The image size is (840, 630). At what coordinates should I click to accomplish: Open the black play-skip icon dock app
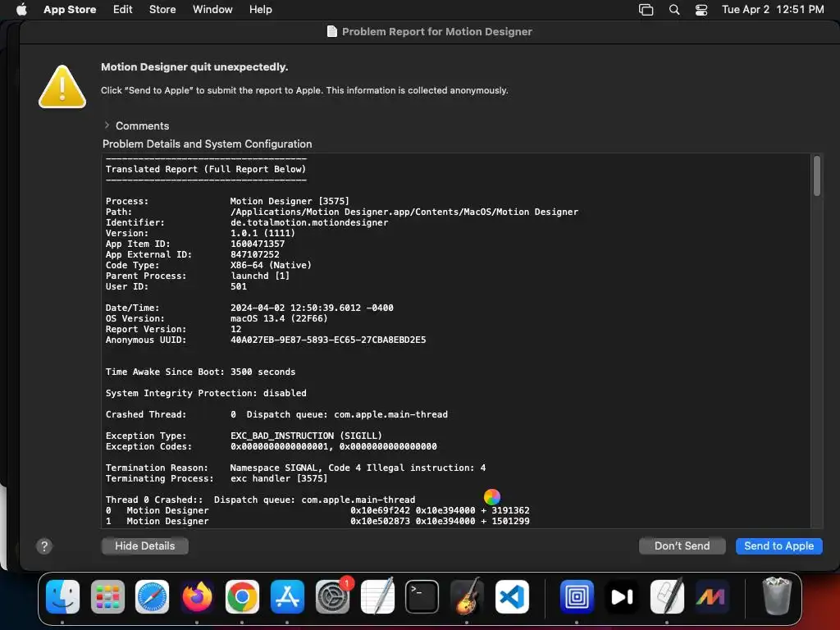(x=622, y=596)
